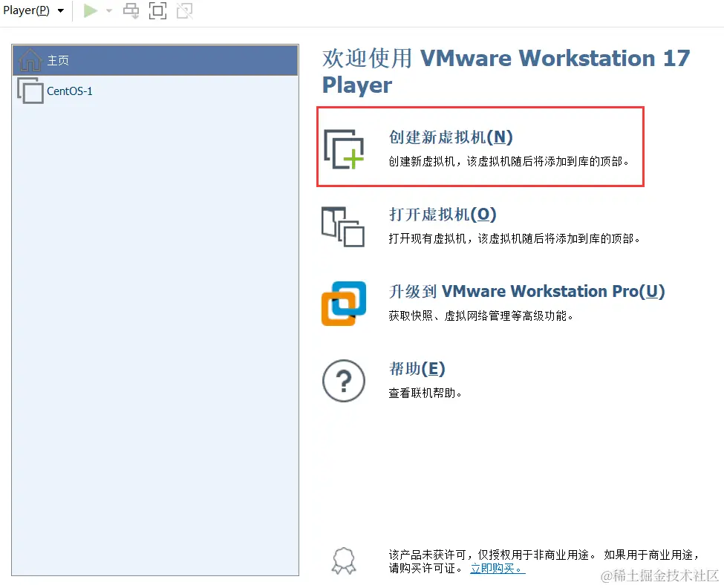Click the Unity mode toolbar icon

click(x=185, y=10)
